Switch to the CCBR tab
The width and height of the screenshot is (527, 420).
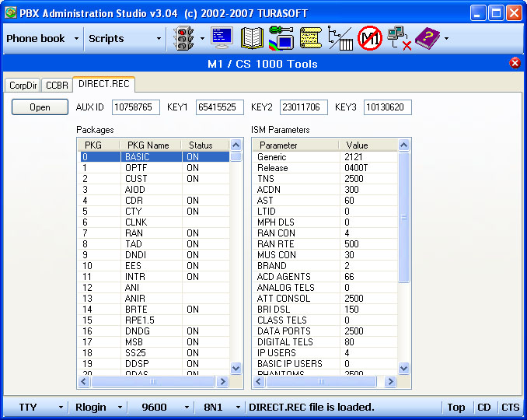(57, 85)
